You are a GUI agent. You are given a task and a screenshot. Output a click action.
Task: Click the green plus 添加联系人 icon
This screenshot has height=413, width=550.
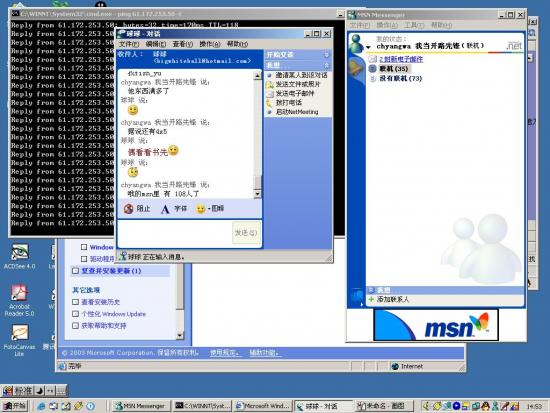(371, 299)
